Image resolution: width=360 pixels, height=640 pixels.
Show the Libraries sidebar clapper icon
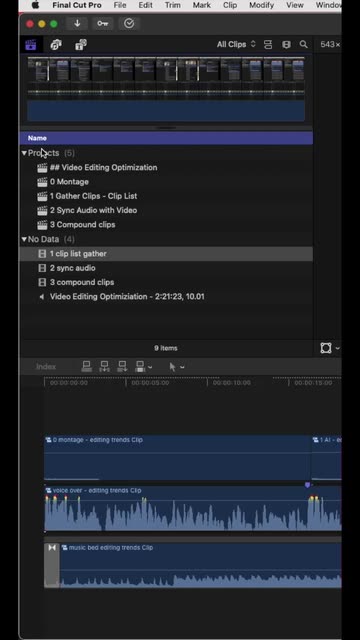31,44
